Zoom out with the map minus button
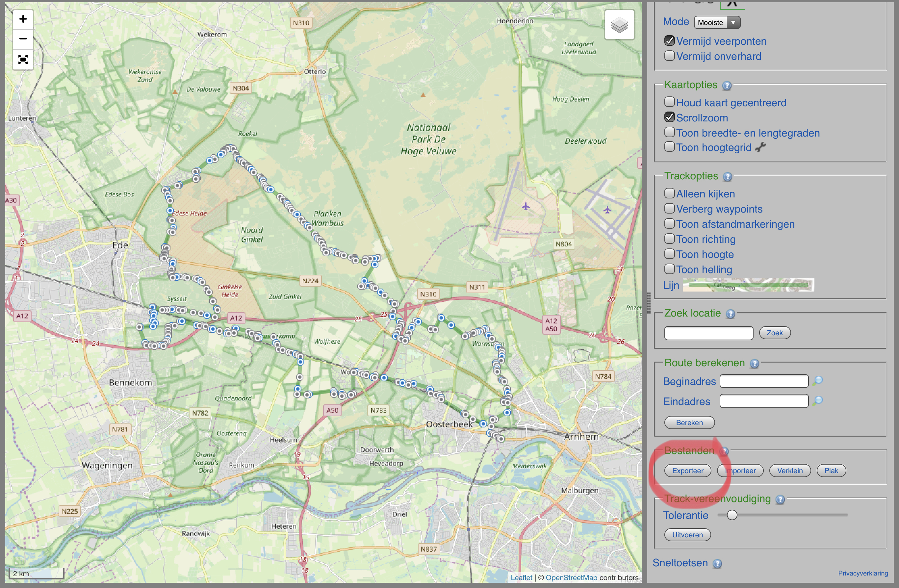Screen dimensions: 899x588 pyautogui.click(x=23, y=39)
